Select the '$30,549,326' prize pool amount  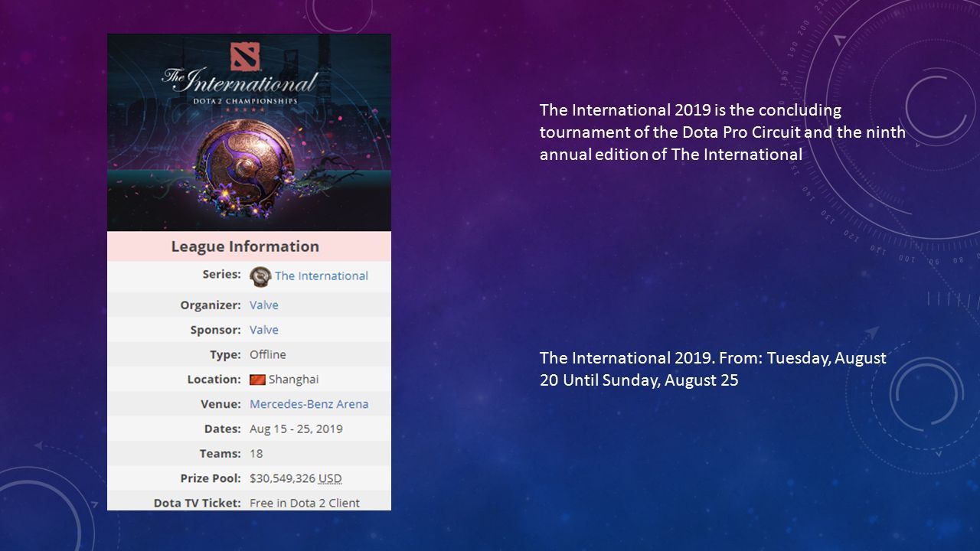[283, 478]
